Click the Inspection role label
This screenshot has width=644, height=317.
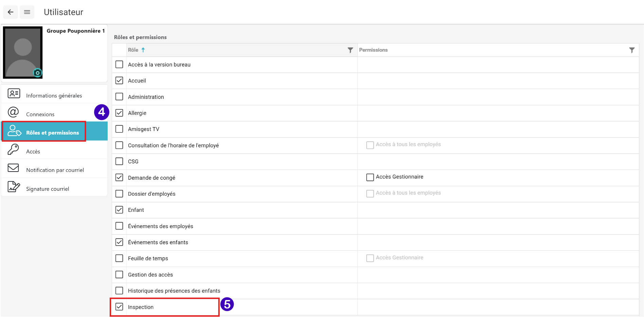[x=141, y=307]
